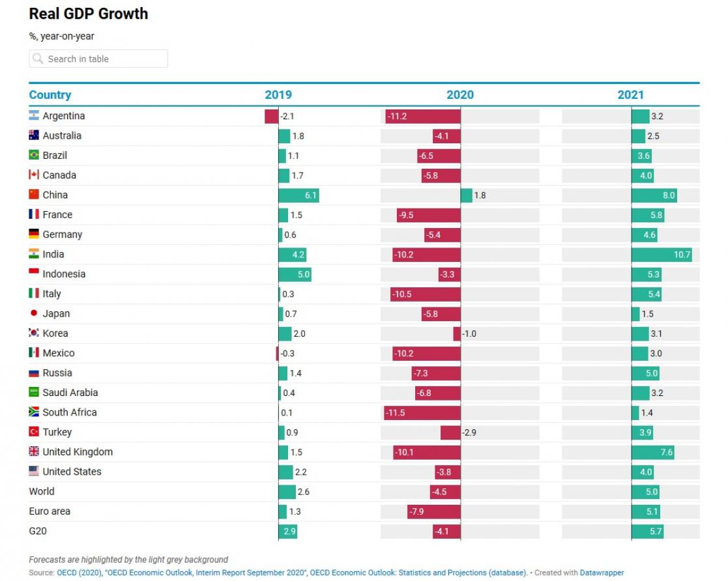Open the OECD (2020) source link

click(78, 573)
